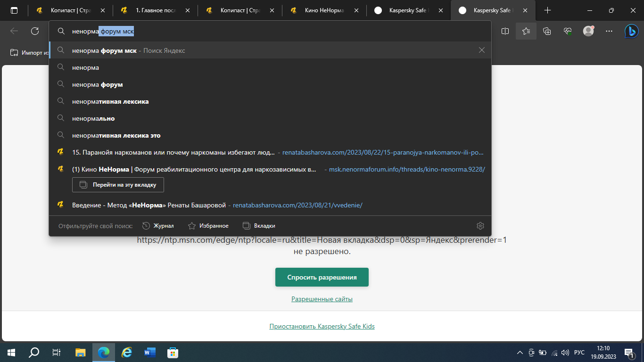Choose the 'ненормально' suggestion
The image size is (644, 362).
tap(270, 118)
